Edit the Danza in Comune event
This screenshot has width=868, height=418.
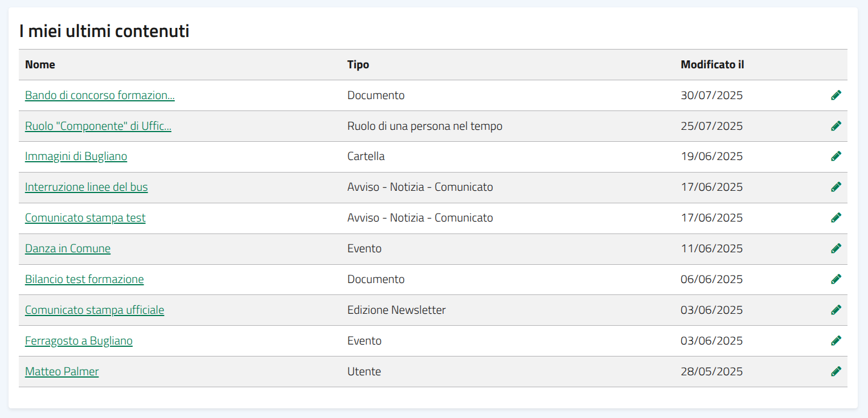coord(836,248)
